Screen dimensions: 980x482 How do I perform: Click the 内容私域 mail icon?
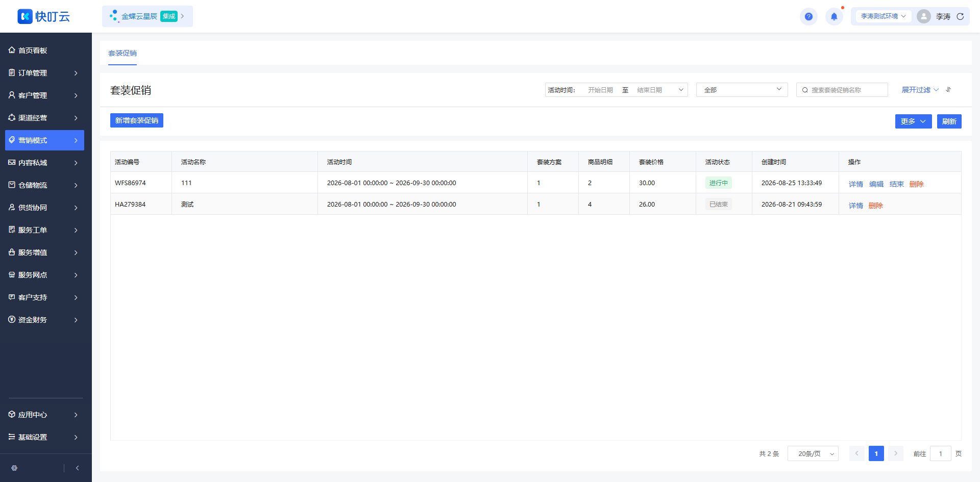(12, 162)
